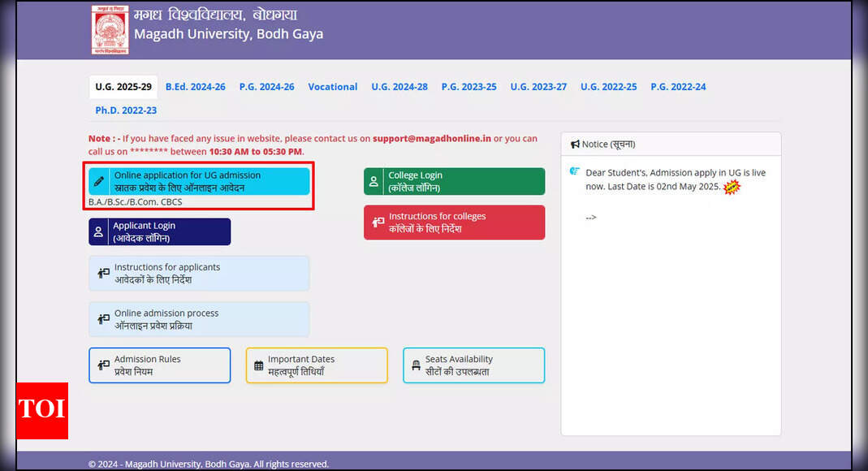
Task: Click the instructor icon beside Admission Rules
Action: [103, 365]
